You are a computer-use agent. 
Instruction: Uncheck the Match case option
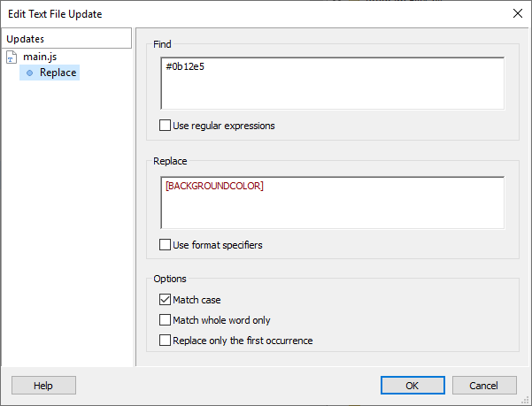point(165,300)
